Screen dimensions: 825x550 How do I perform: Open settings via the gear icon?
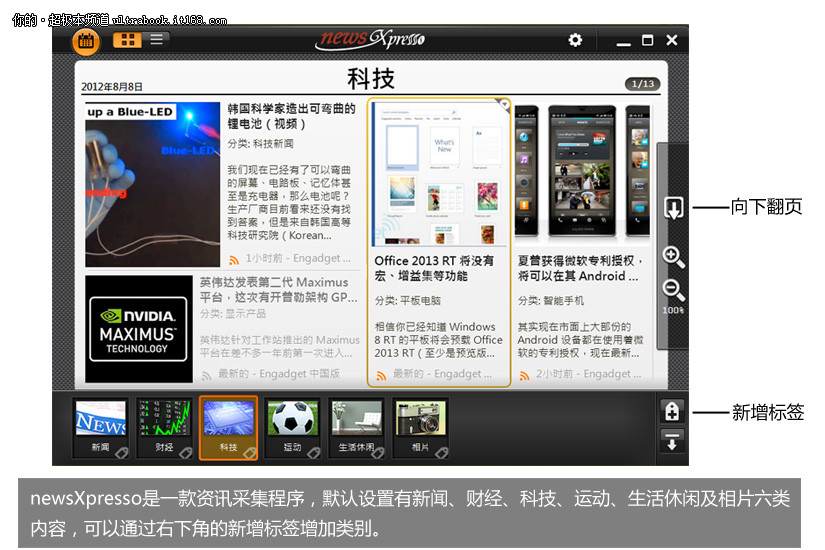(575, 40)
